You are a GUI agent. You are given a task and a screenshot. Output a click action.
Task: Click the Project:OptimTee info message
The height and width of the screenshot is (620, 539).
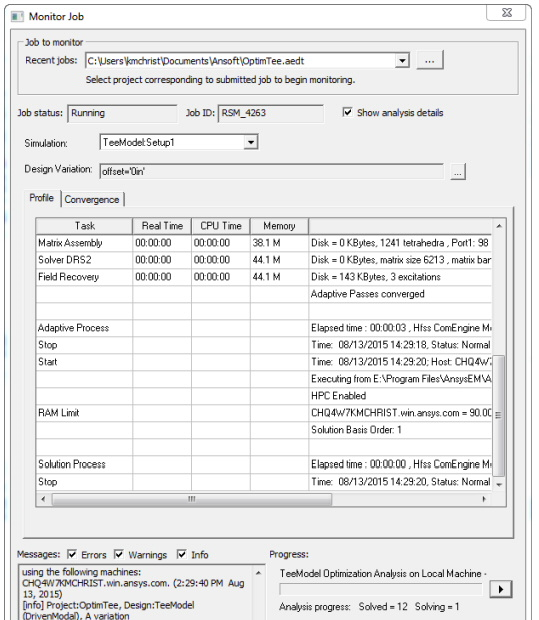tap(109, 610)
